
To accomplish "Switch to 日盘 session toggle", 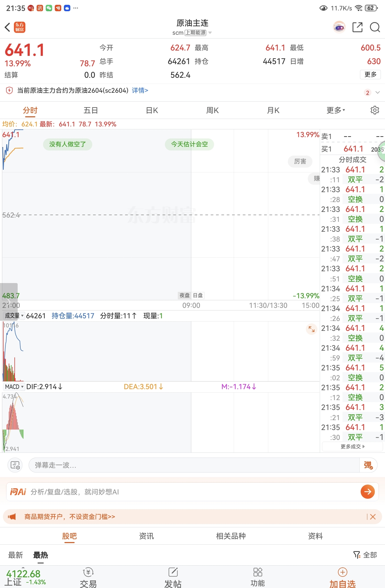I will [198, 295].
